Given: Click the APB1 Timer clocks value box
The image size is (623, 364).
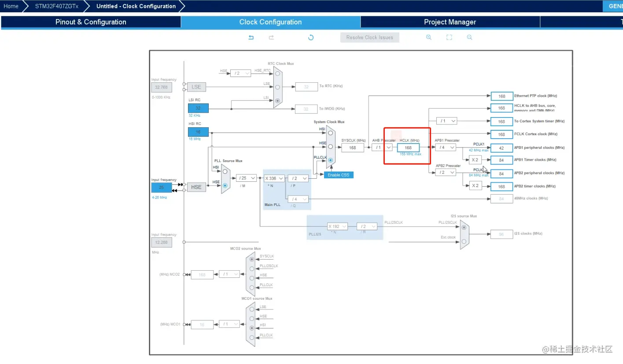Looking at the screenshot, I should (x=502, y=160).
